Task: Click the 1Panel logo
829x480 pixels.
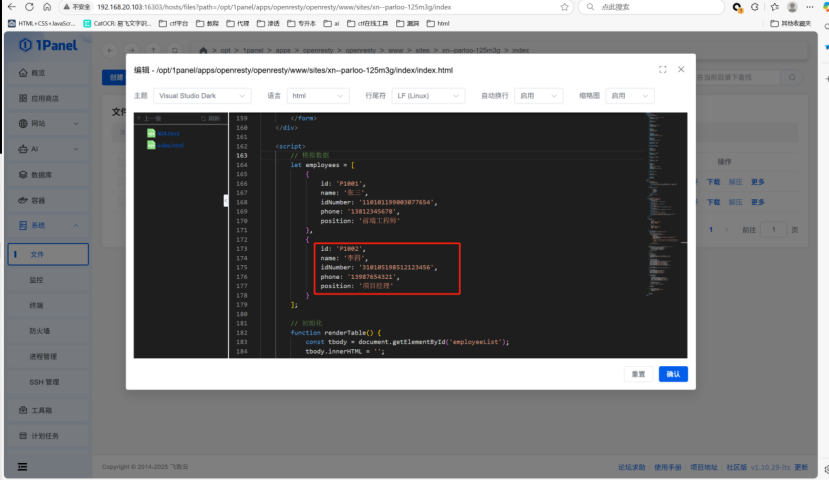Action: [x=48, y=45]
